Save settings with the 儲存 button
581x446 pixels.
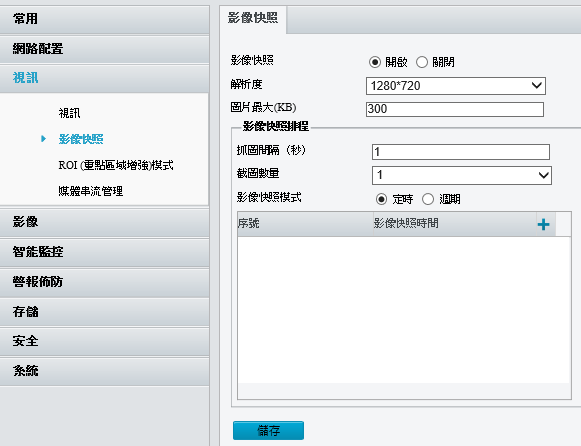click(268, 430)
